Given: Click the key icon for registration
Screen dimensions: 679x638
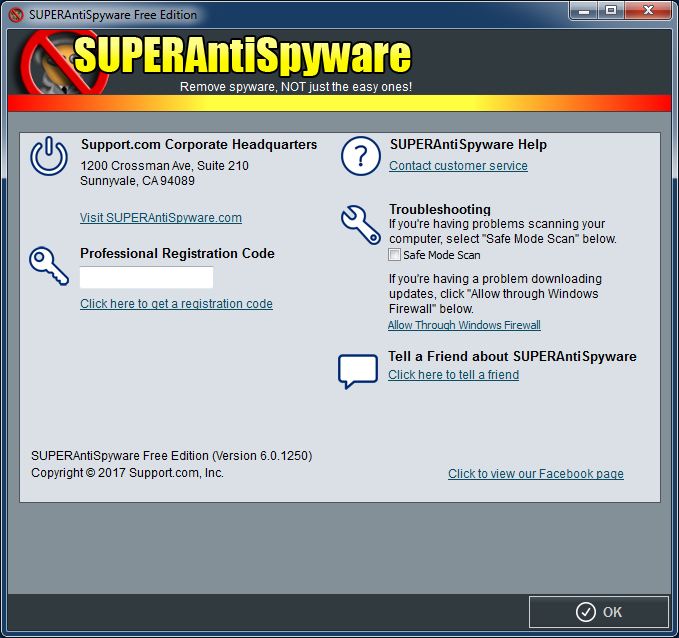Looking at the screenshot, I should pos(49,266).
